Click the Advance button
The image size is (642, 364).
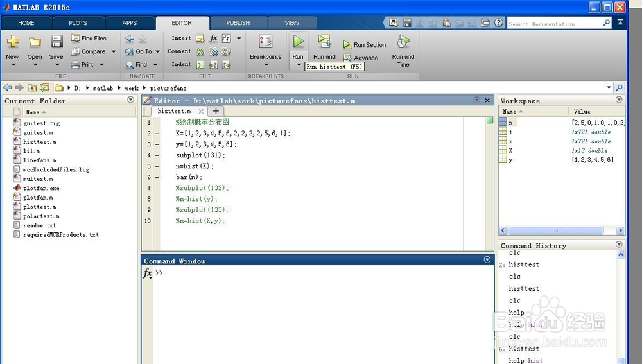click(361, 58)
